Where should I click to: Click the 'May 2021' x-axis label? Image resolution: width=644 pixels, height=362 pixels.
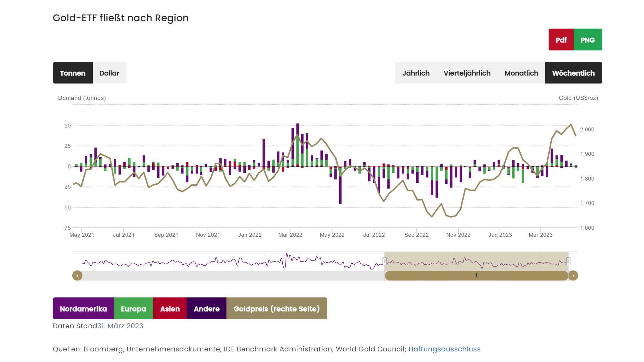point(82,235)
